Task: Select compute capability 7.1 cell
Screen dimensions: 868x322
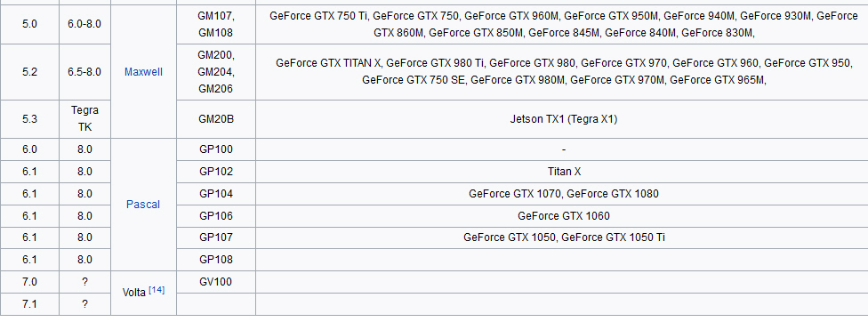Action: (29, 303)
